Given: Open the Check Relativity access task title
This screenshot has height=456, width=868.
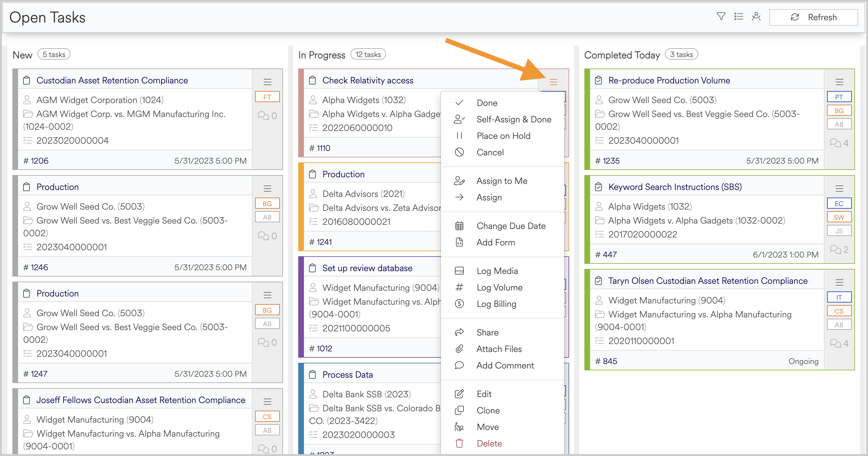Looking at the screenshot, I should pos(368,80).
